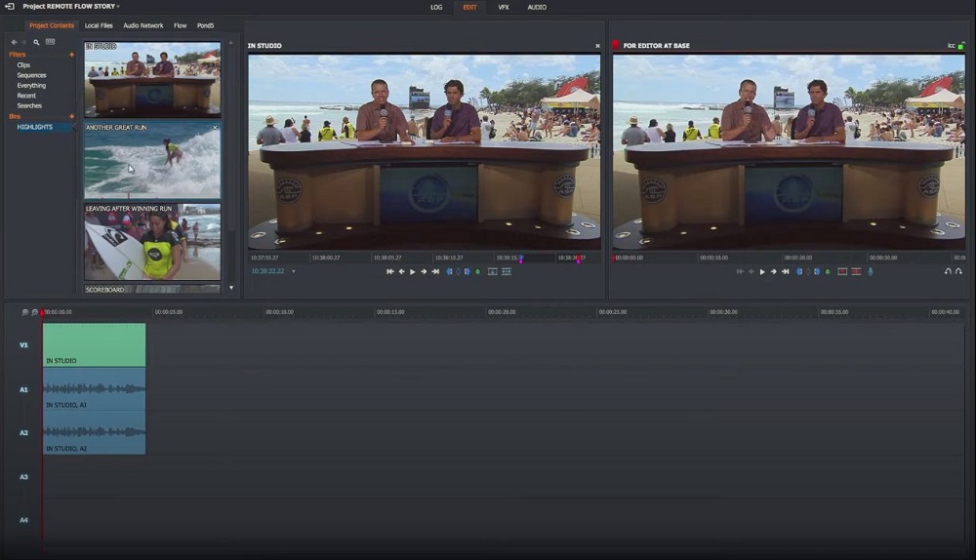This screenshot has height=560, width=976.
Task: Open the source timecode dropdown arrow
Action: coord(294,271)
